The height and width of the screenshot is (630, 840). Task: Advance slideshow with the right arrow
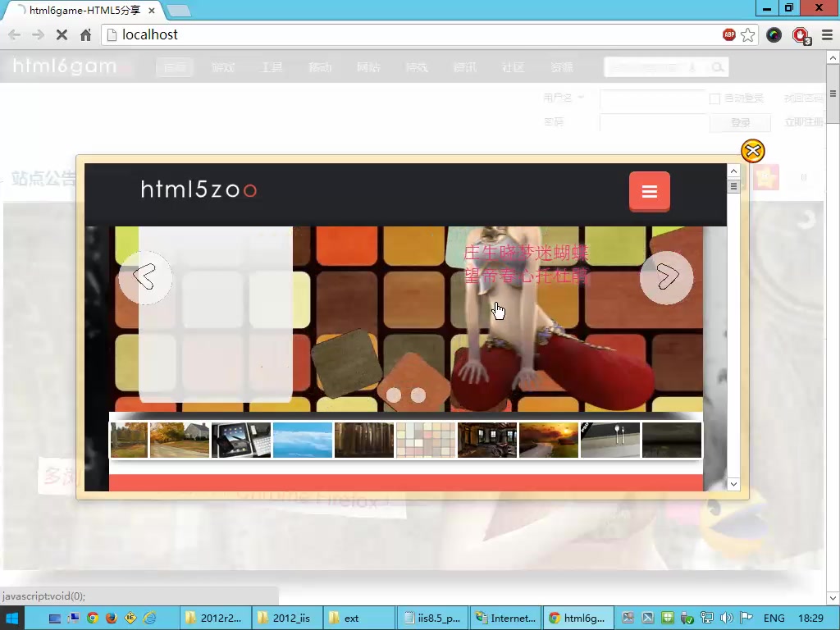(666, 277)
